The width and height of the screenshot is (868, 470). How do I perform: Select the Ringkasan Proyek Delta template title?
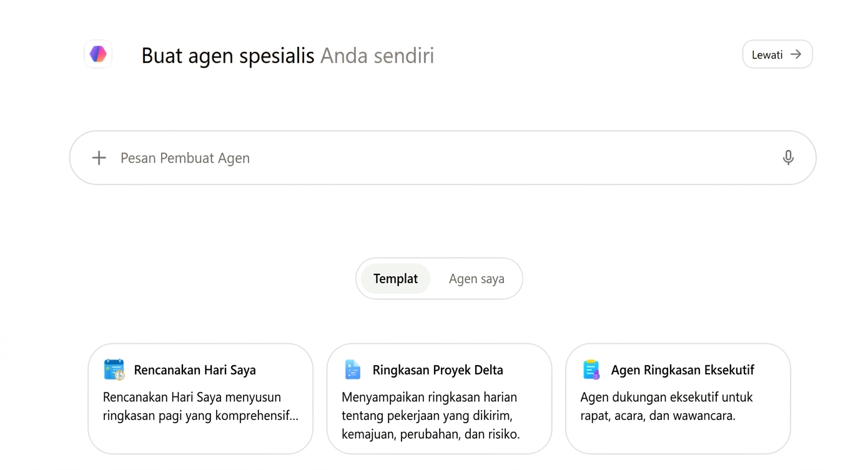click(x=438, y=370)
